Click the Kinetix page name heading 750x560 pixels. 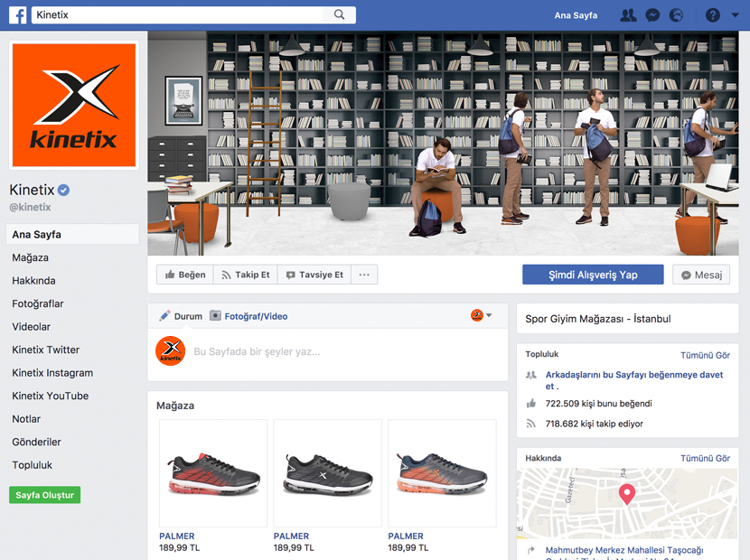pos(32,190)
